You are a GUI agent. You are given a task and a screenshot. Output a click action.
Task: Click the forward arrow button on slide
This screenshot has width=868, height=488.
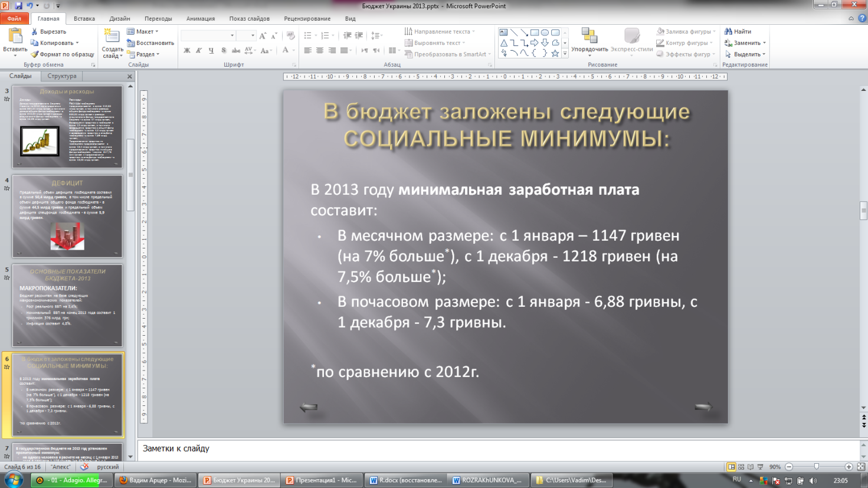(703, 407)
